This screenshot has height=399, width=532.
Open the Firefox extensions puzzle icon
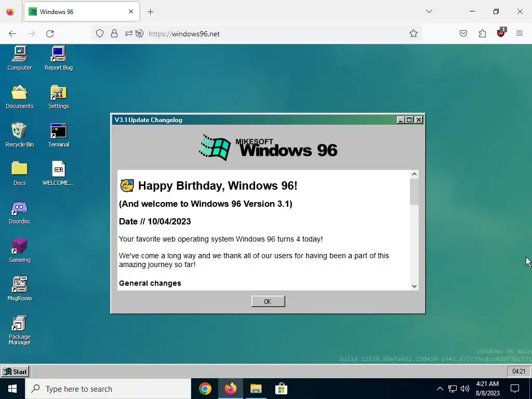pyautogui.click(x=482, y=34)
